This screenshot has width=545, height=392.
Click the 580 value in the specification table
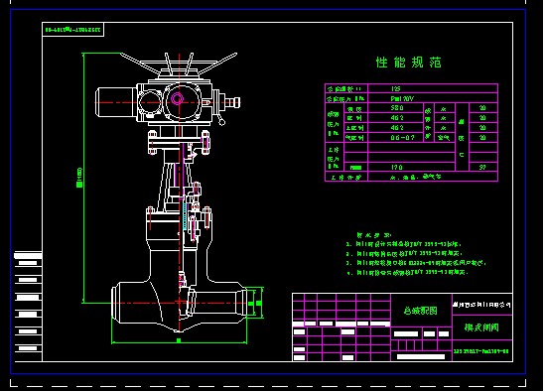(397, 108)
